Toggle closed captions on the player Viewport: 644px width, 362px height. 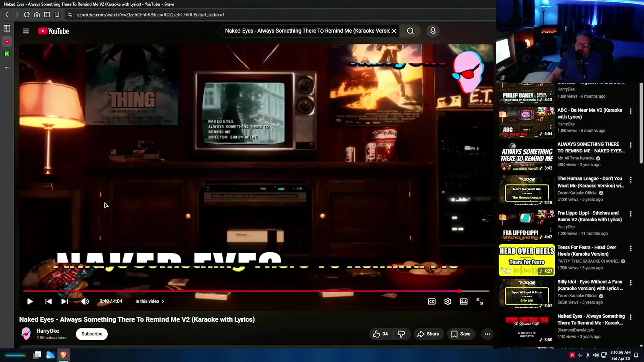point(432,301)
